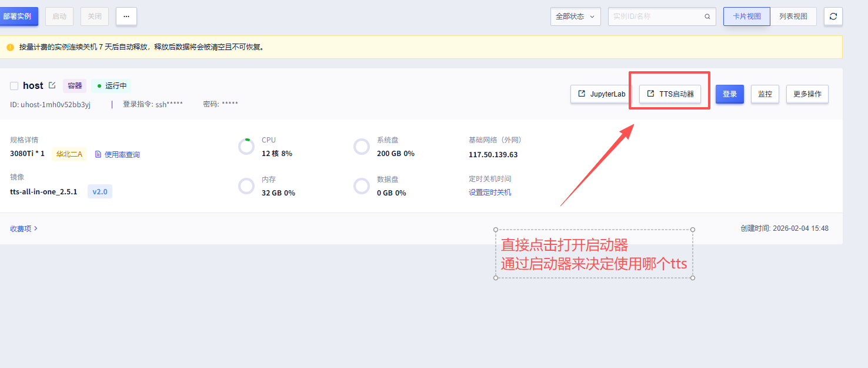Tick the checkbox next to host instance
868x368 pixels.
pyautogui.click(x=14, y=85)
